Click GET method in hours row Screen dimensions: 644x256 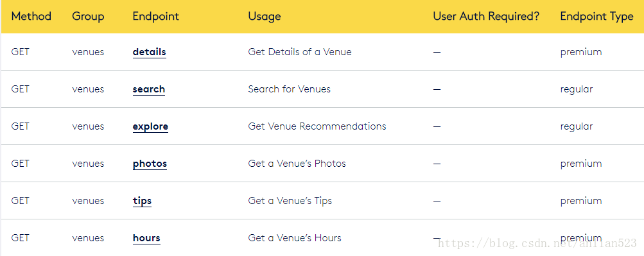[x=20, y=238]
